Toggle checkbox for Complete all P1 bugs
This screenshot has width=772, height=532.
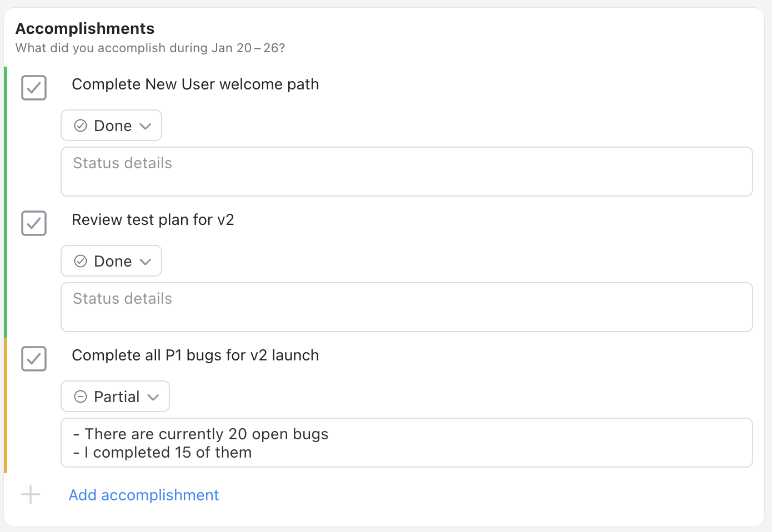tap(34, 359)
